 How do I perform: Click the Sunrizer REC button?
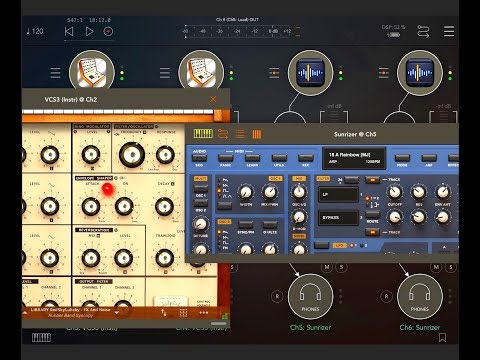306,158
